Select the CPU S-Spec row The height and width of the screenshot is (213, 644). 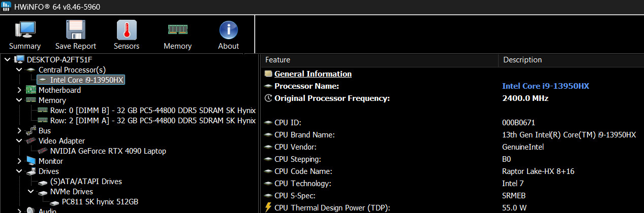(452, 196)
